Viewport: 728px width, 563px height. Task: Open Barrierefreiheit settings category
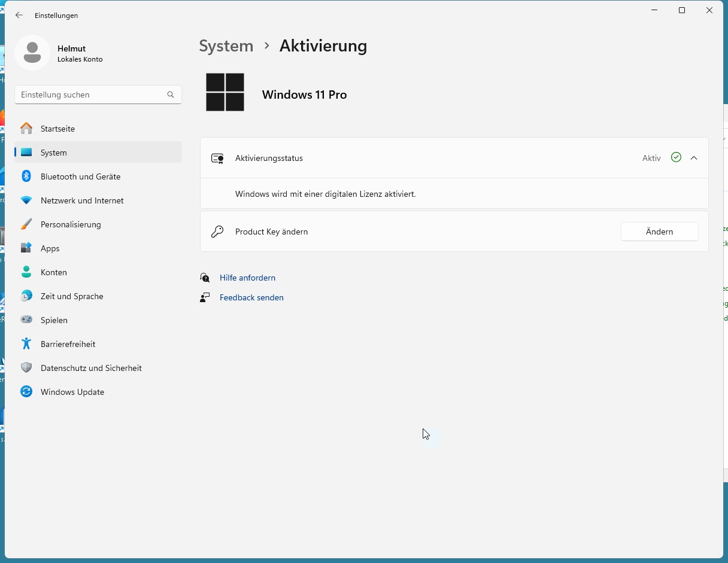[98, 344]
